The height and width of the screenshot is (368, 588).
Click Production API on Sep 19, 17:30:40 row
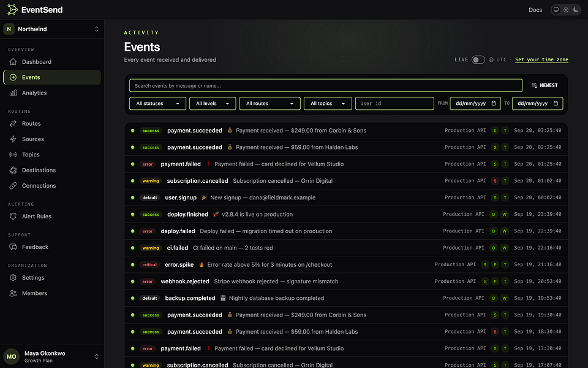[x=465, y=348]
